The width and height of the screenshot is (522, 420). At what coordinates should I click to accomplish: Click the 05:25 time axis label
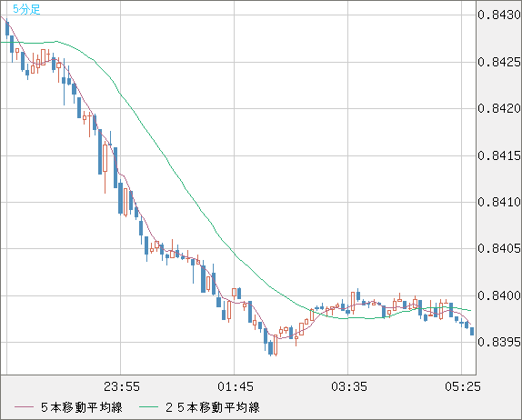coord(463,386)
